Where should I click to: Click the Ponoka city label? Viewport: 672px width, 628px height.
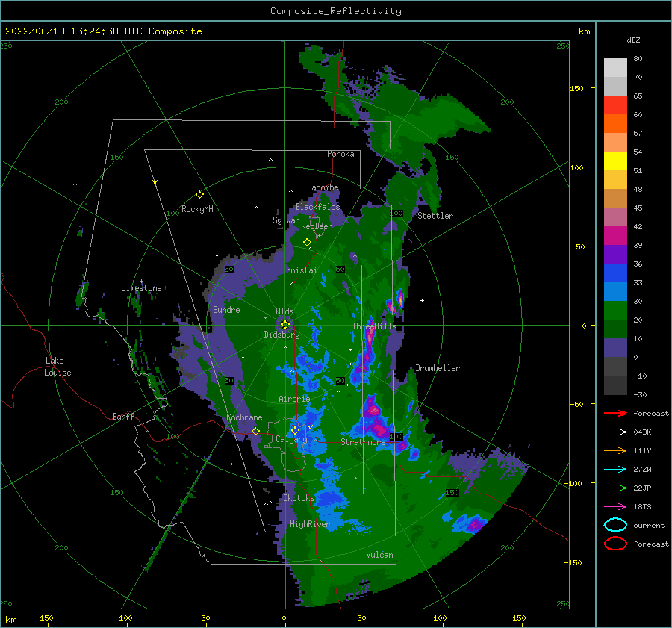[x=340, y=154]
